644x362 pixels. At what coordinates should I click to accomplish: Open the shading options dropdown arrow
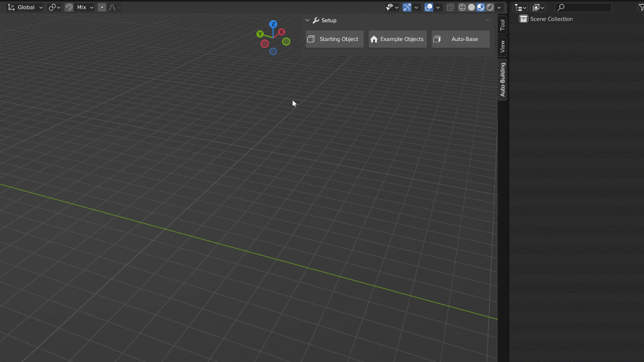tap(499, 7)
